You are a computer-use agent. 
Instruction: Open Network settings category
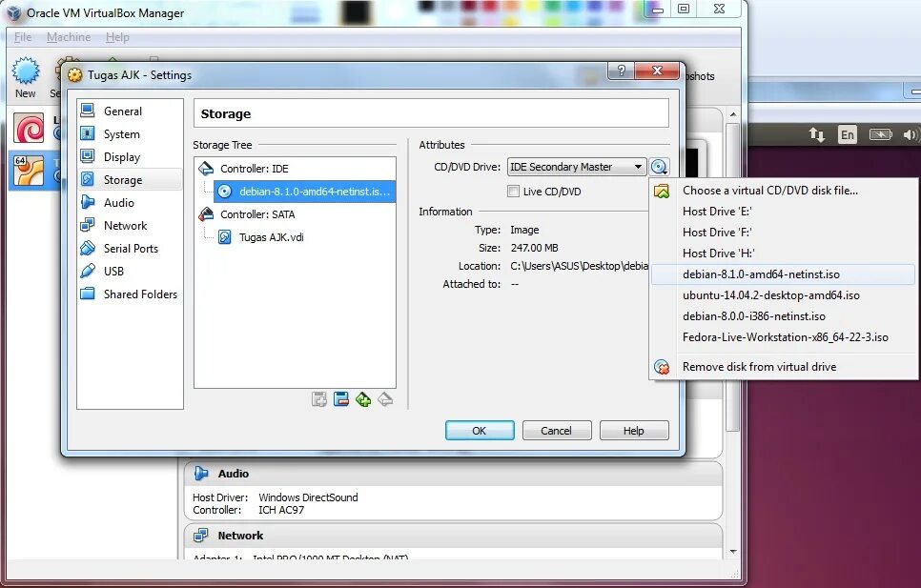[x=130, y=225]
